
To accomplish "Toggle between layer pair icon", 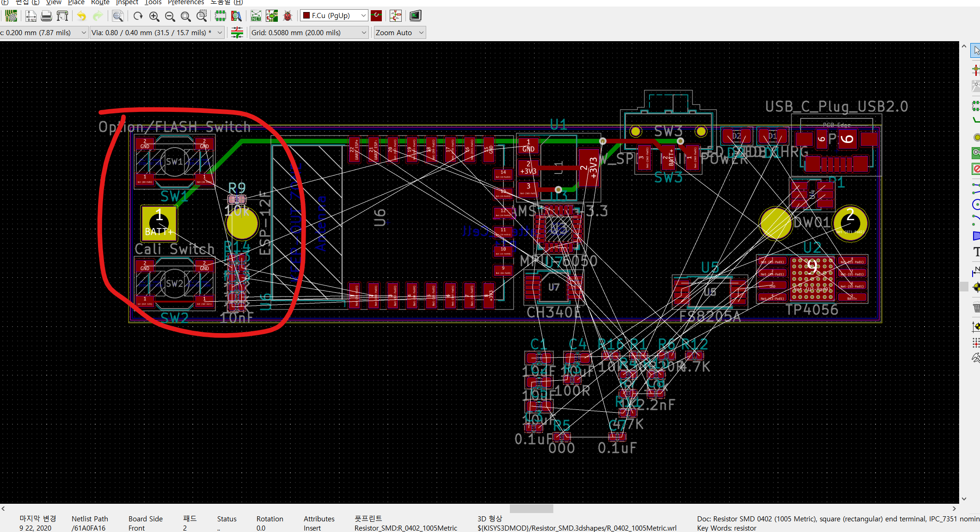I will (x=376, y=16).
